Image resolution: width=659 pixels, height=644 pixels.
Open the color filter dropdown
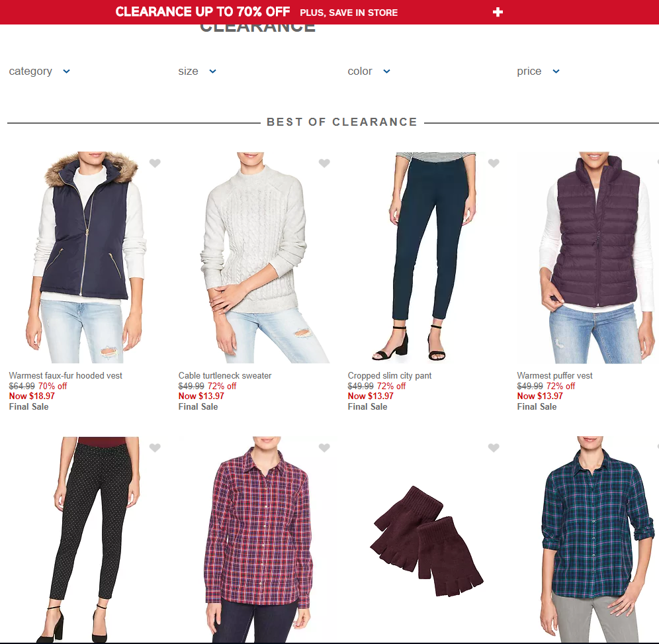coord(369,71)
